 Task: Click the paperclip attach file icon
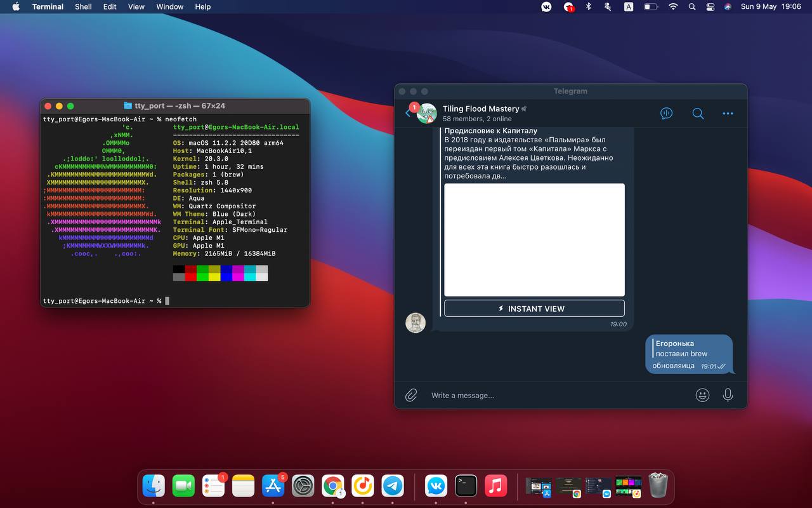pos(411,395)
